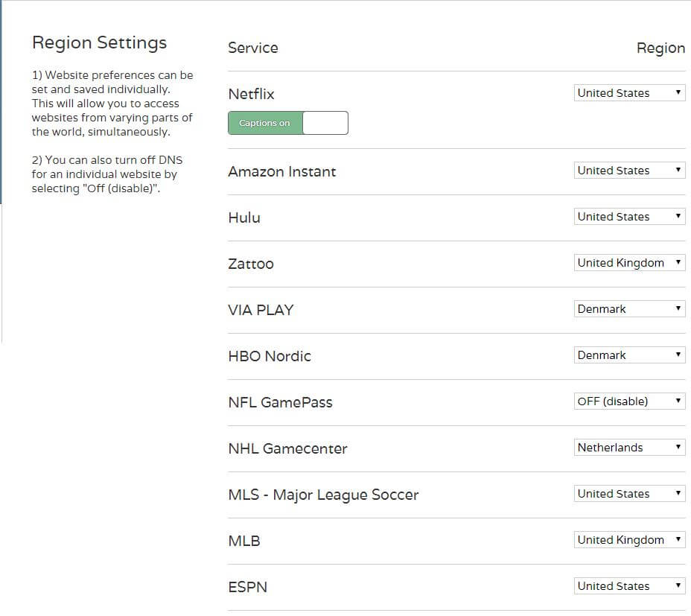Open the NFL GamePass region dropdown
This screenshot has width=691, height=616.
[629, 401]
